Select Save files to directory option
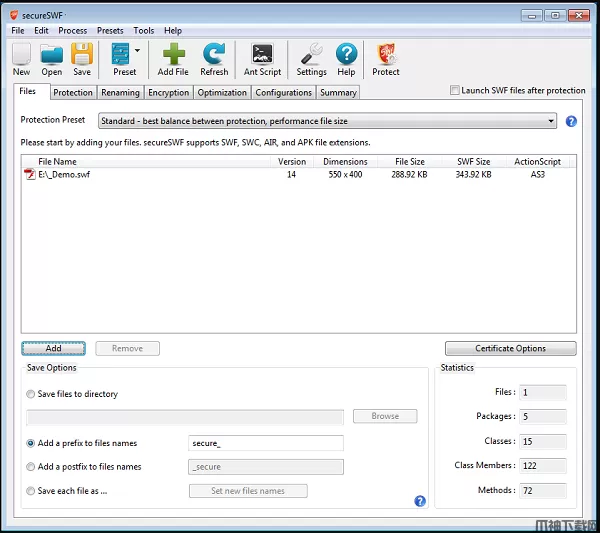The width and height of the screenshot is (600, 533). pyautogui.click(x=31, y=394)
